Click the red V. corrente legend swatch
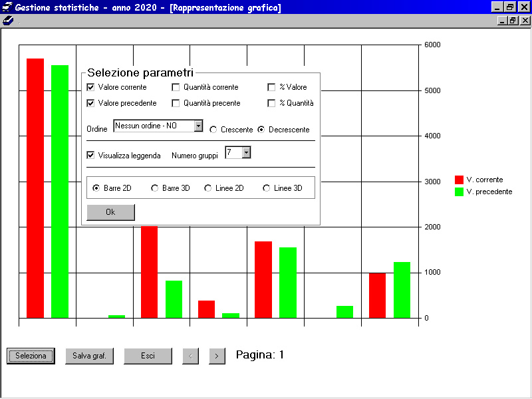The height and width of the screenshot is (399, 532). 459,180
